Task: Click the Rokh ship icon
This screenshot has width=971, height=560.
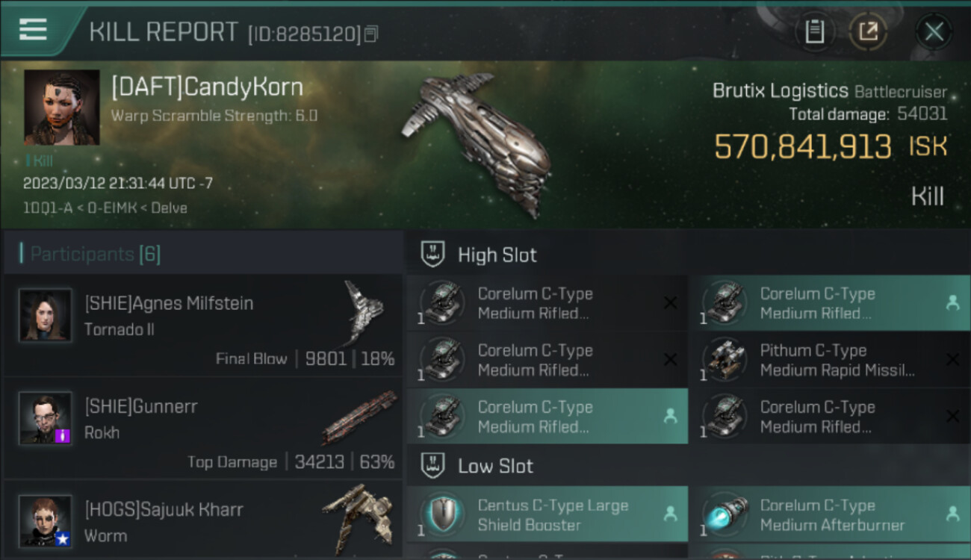Action: click(359, 417)
